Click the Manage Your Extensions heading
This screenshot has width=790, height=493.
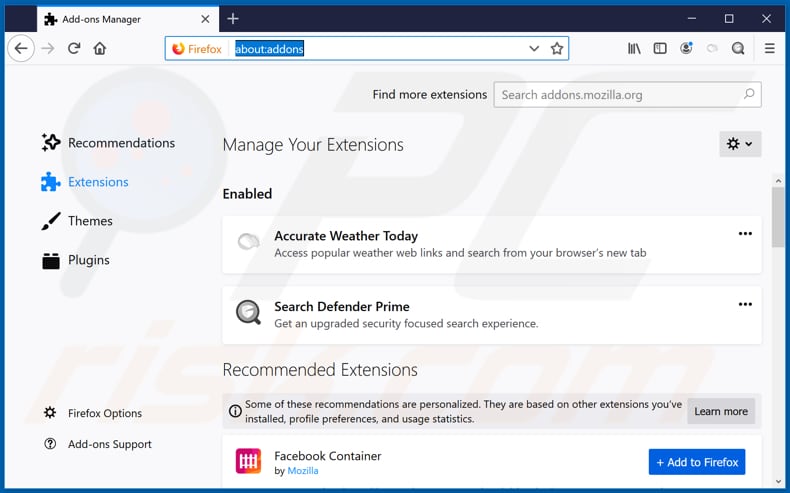click(x=313, y=145)
